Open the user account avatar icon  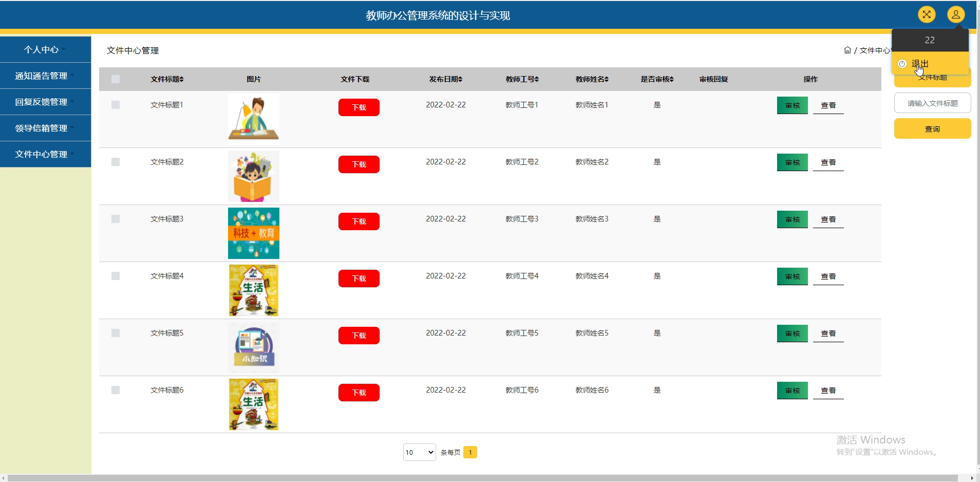[956, 14]
